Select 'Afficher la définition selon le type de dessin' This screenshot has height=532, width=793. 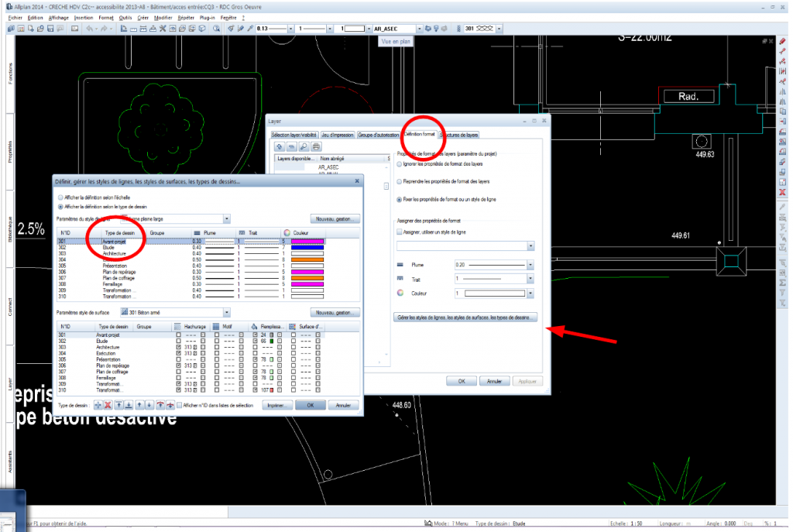point(60,207)
